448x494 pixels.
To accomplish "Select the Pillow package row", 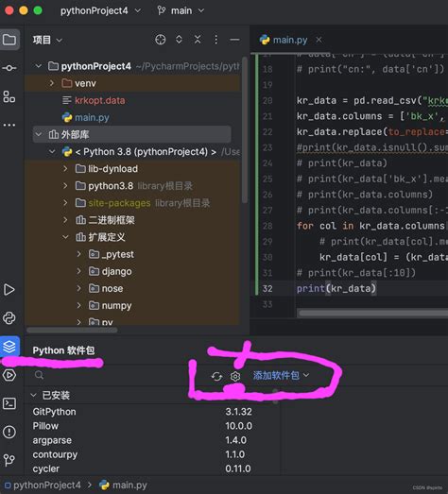I will pyautogui.click(x=152, y=426).
